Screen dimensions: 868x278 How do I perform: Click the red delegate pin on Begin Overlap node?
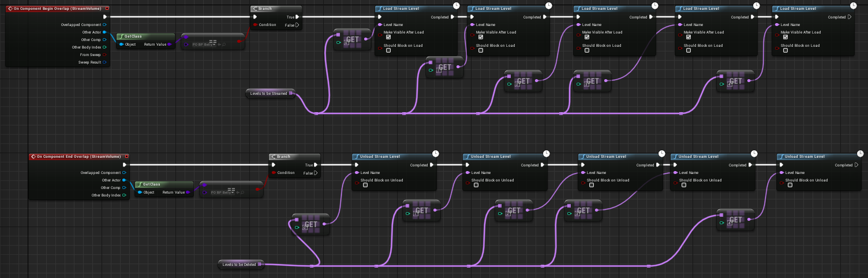[107, 9]
